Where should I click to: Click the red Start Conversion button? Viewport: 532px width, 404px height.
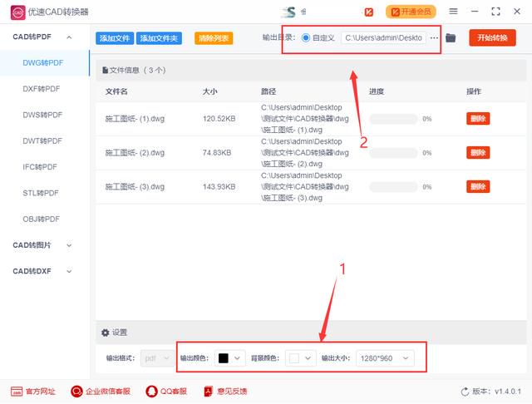(x=493, y=37)
